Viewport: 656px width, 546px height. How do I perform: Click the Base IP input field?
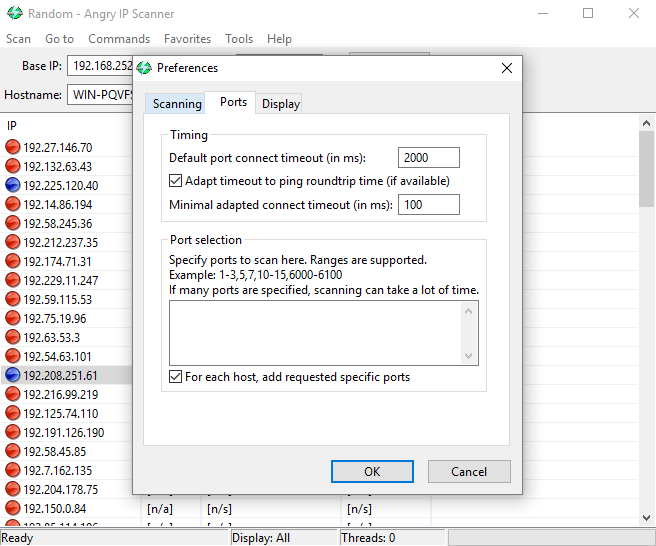point(100,66)
